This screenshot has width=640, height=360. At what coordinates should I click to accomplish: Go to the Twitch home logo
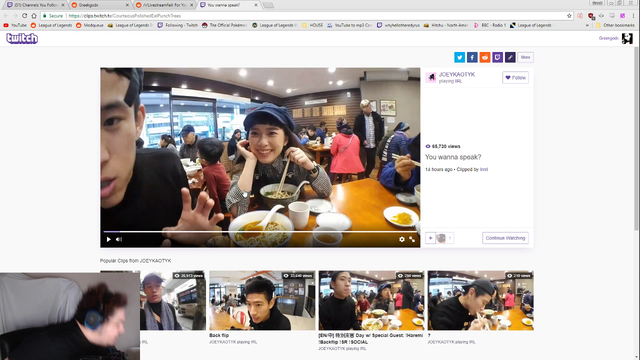coord(22,38)
